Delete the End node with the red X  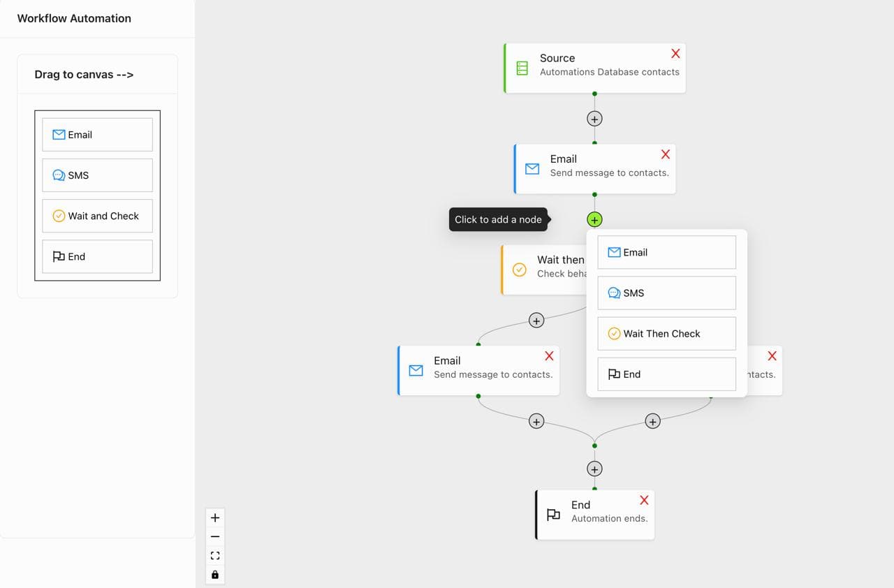pos(643,500)
